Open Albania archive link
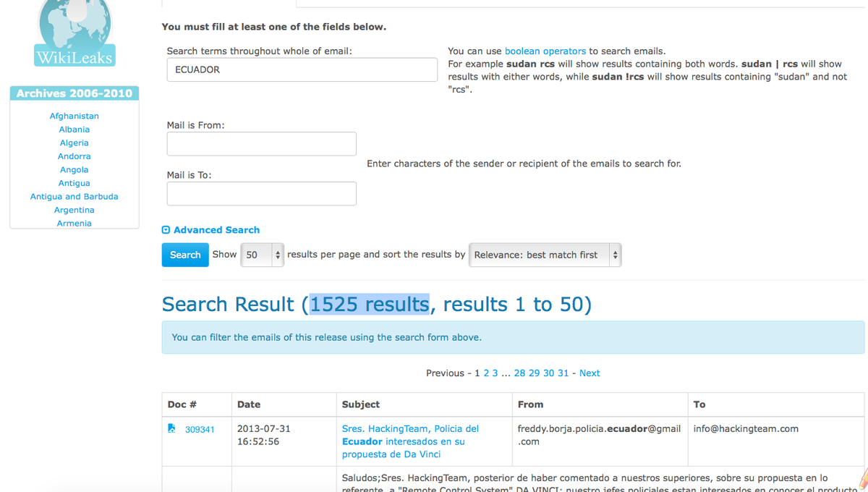Screen dimensions: 868x492 pyautogui.click(x=75, y=130)
